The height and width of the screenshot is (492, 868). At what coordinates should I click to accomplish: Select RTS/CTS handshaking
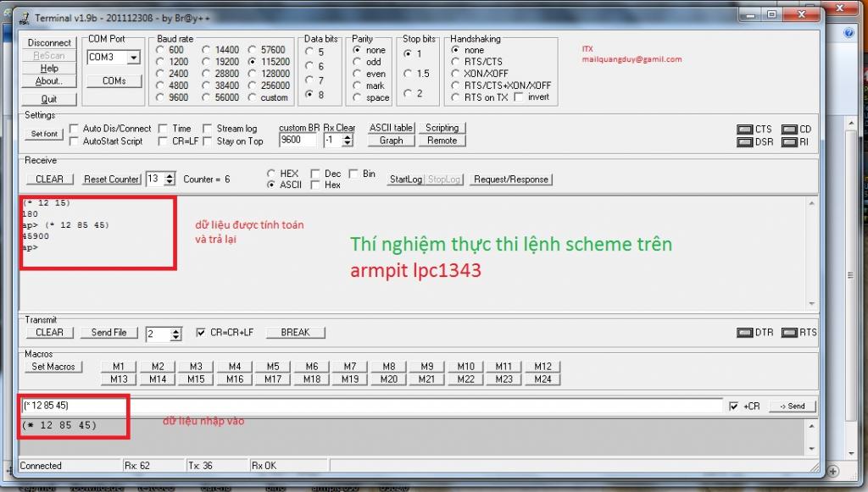(455, 61)
